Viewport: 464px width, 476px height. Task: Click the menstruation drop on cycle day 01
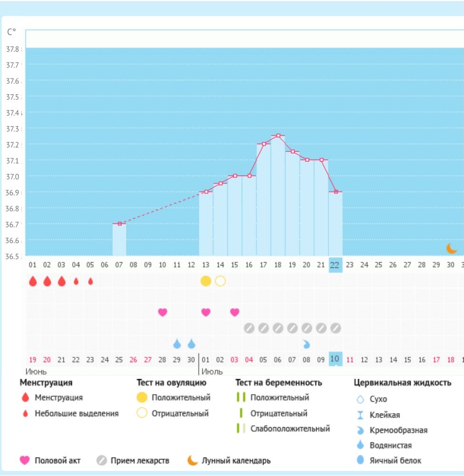[x=33, y=281]
